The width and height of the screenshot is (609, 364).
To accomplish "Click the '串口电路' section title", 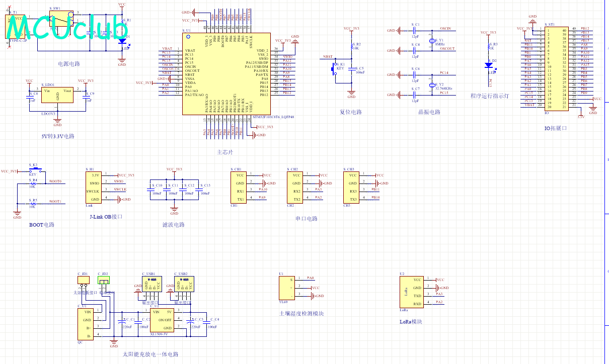I will [307, 219].
